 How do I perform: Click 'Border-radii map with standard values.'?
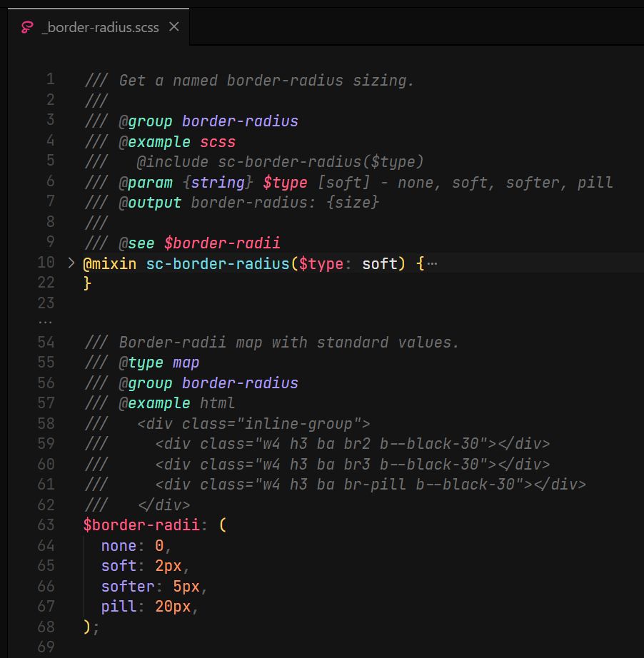pyautogui.click(x=289, y=343)
